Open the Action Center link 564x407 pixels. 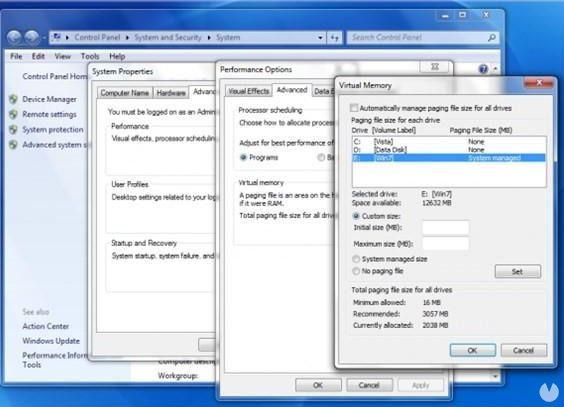tap(46, 326)
